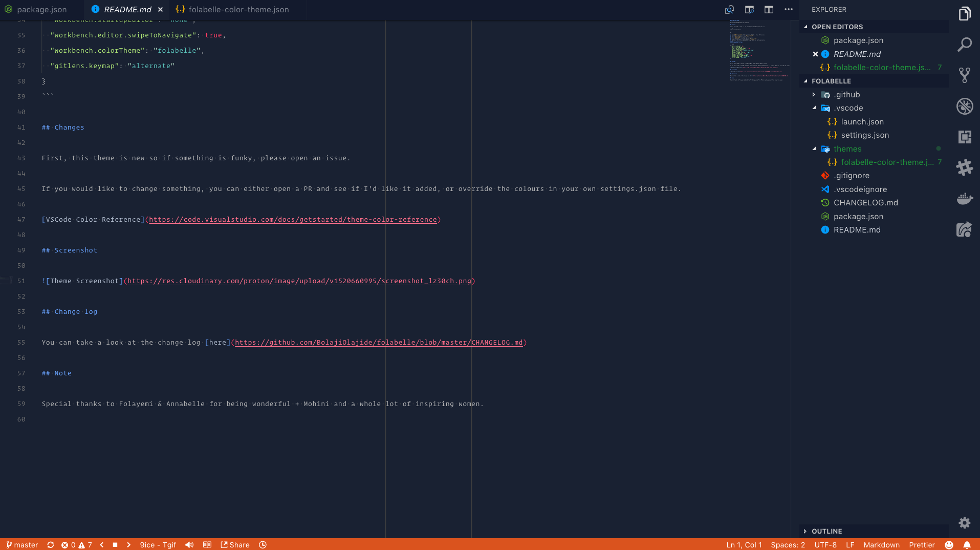Click the ## Note heading line
The image size is (980, 550).
coord(57,373)
